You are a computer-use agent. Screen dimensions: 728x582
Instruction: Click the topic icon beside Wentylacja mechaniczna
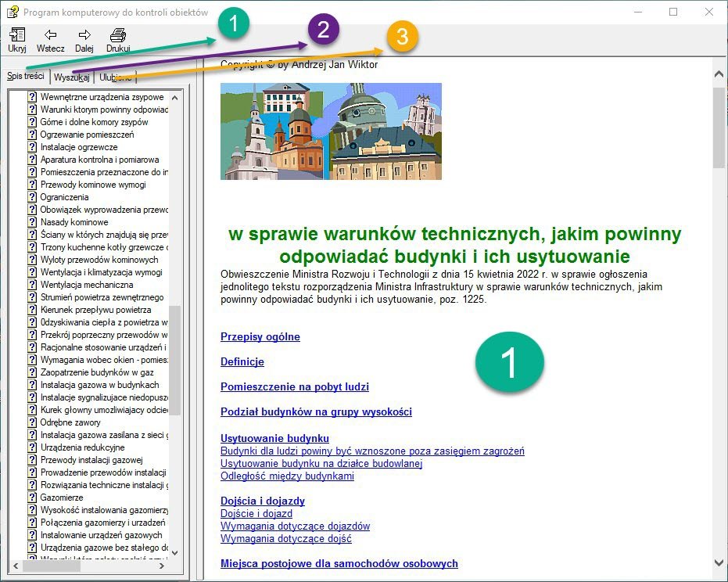pos(32,285)
